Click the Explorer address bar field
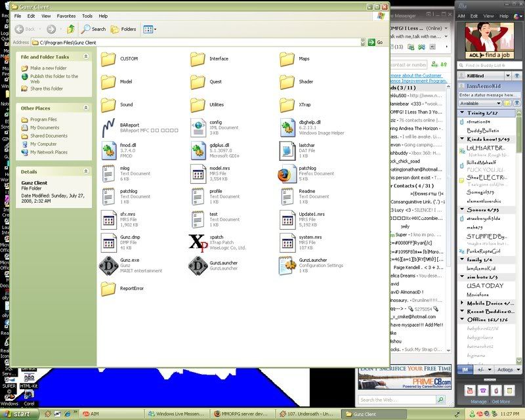 point(196,43)
